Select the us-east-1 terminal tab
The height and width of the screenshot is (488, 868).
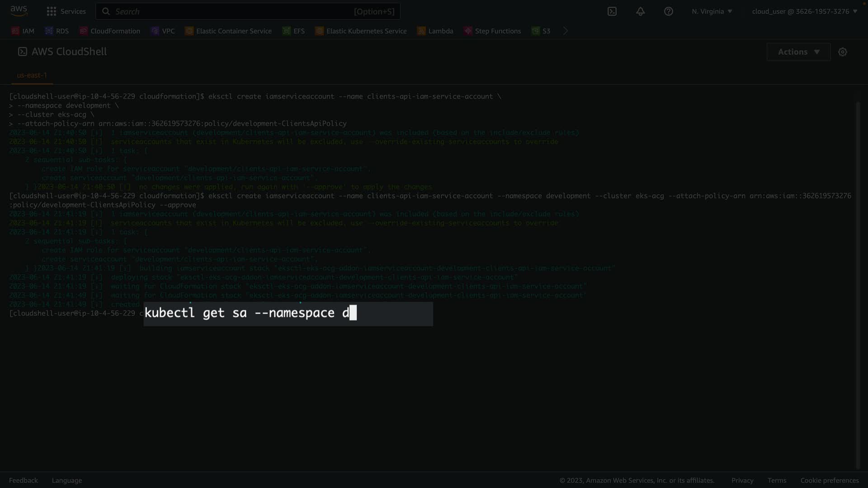32,75
